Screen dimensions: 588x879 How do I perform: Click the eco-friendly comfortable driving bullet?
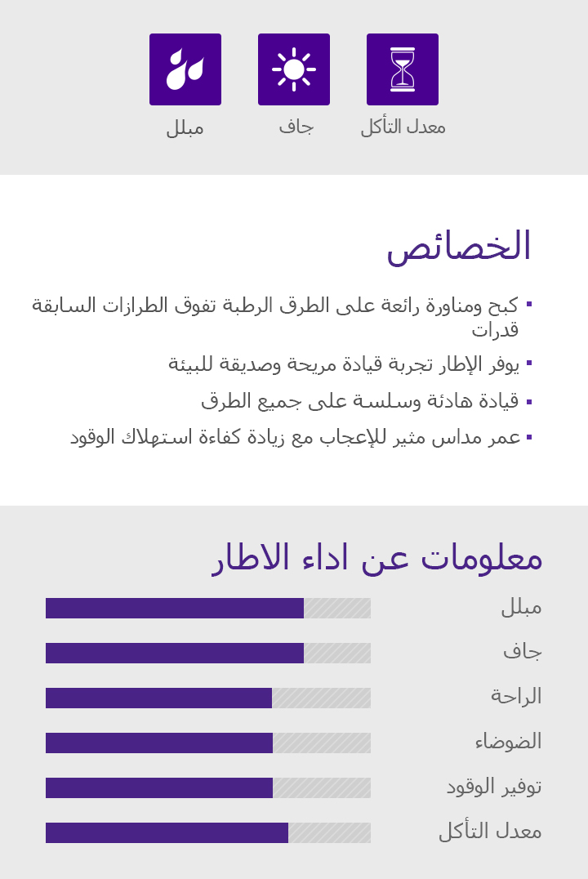point(344,364)
